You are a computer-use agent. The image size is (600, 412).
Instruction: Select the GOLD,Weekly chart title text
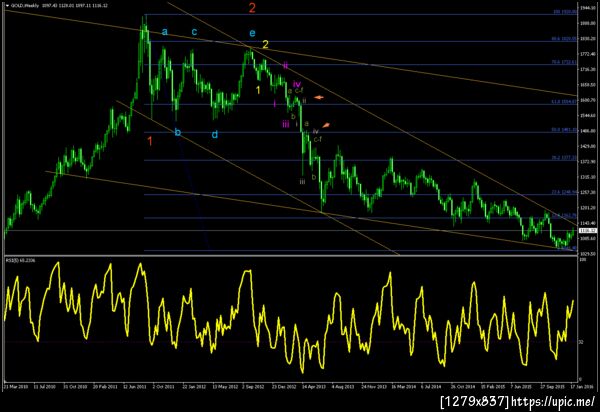click(x=24, y=6)
